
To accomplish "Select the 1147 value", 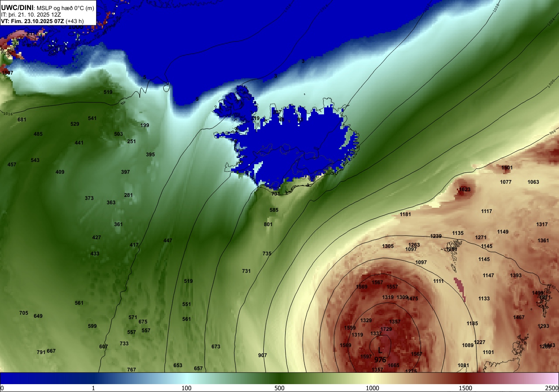I will pos(488,275).
